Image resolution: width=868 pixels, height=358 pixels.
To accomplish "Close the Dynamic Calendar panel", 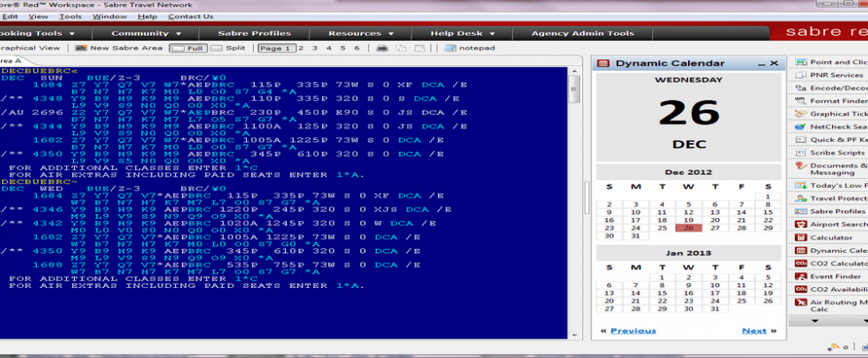I will tap(774, 63).
